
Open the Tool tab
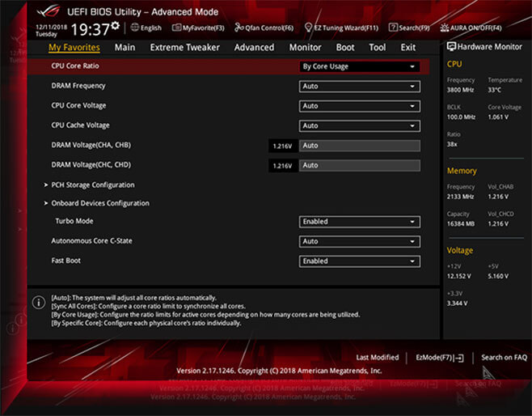click(x=378, y=48)
